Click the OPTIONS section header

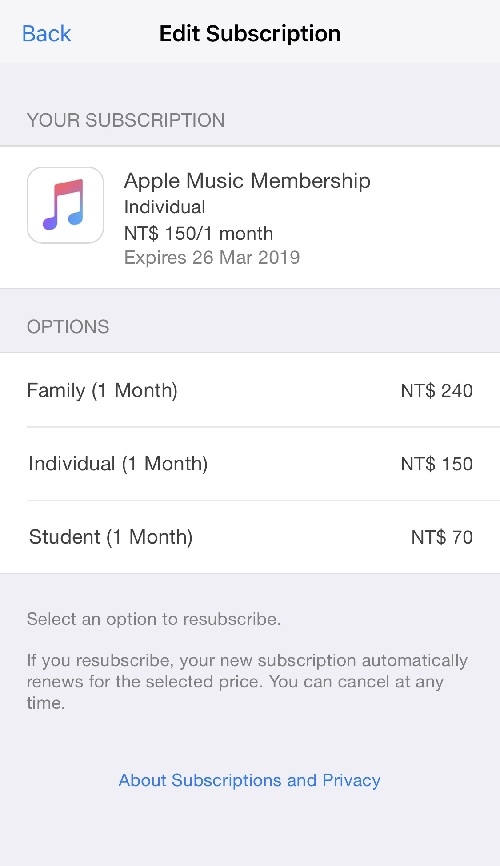click(x=68, y=327)
